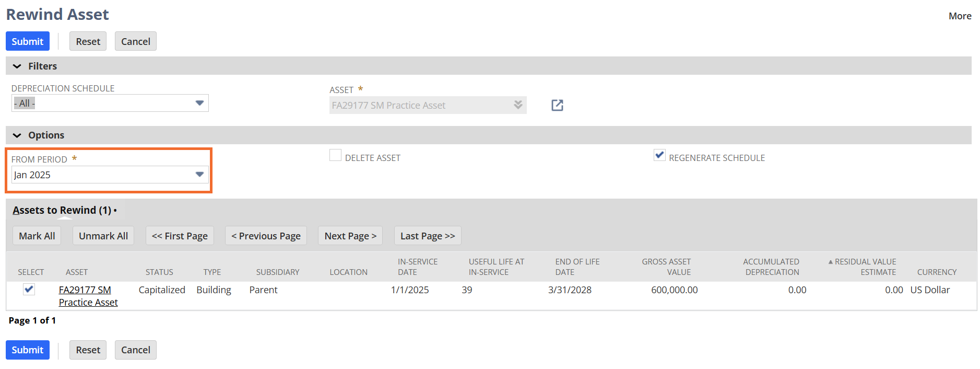Viewport: 980px width, 369px height.
Task: Open the Depreciation Schedule dropdown
Action: tap(199, 103)
